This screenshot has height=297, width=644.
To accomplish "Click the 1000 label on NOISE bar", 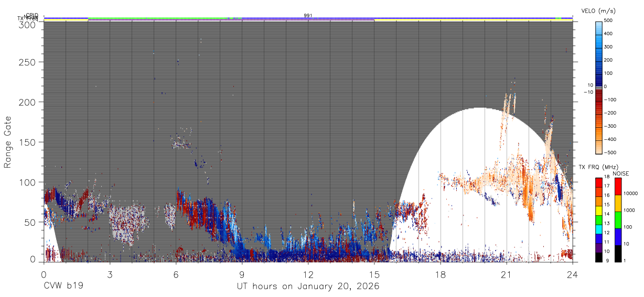I will (629, 210).
